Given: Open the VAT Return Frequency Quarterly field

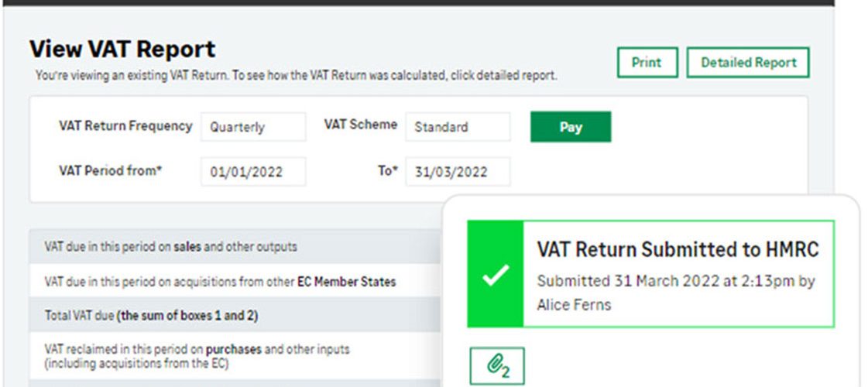Looking at the screenshot, I should tap(253, 127).
